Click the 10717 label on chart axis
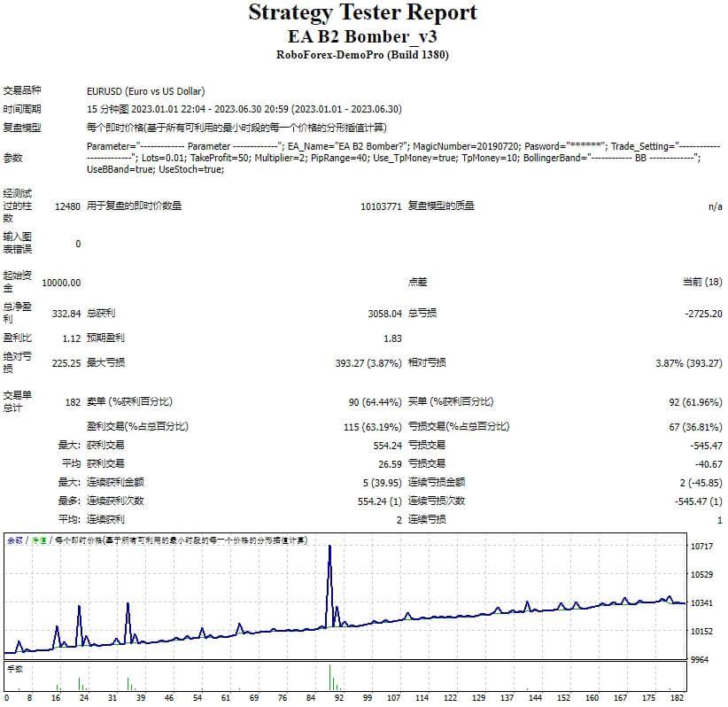The width and height of the screenshot is (728, 707). click(701, 547)
